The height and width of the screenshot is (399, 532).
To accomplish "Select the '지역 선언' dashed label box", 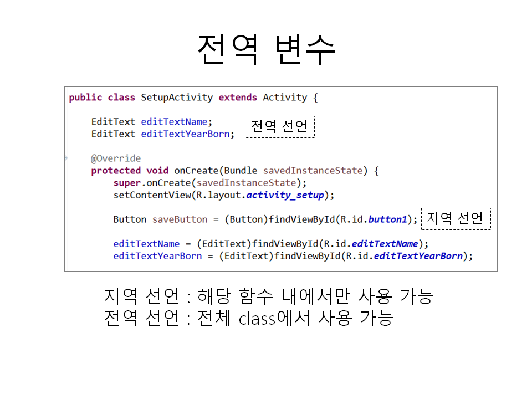I will tap(456, 219).
